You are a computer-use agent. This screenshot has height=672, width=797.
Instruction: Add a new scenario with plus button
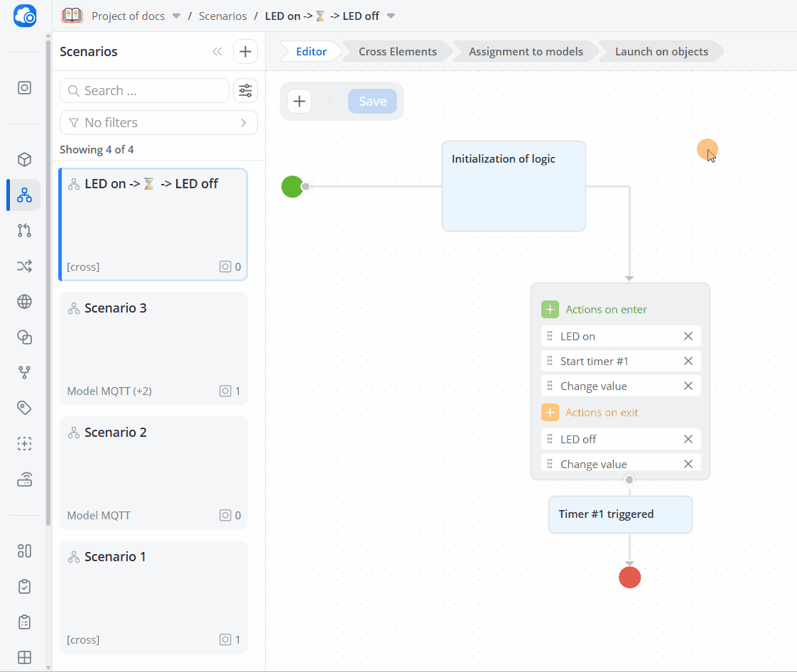click(246, 51)
